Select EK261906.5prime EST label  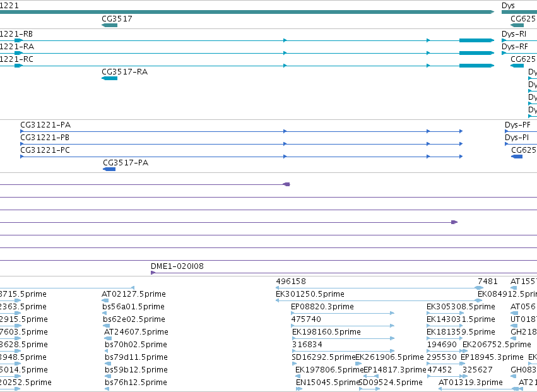[x=389, y=357]
